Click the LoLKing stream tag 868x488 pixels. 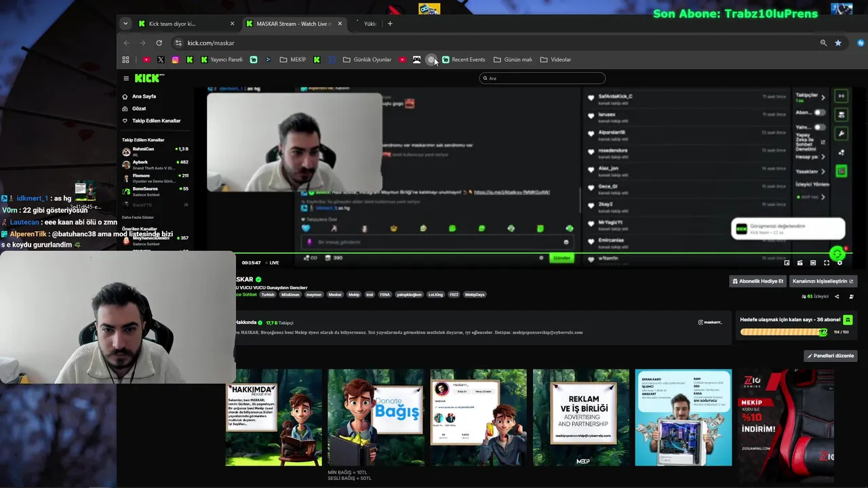click(435, 295)
